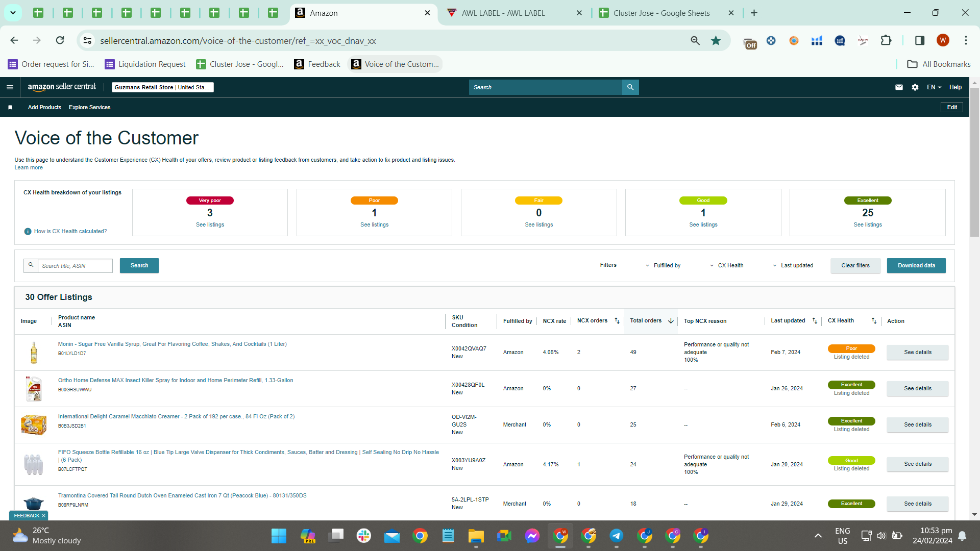
Task: Sort by NCX orders column arrows
Action: 617,321
